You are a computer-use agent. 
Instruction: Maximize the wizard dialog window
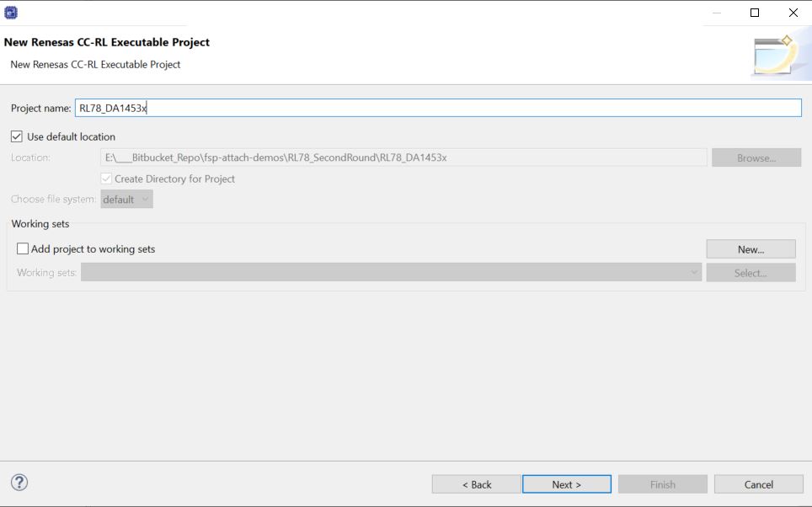(x=755, y=13)
